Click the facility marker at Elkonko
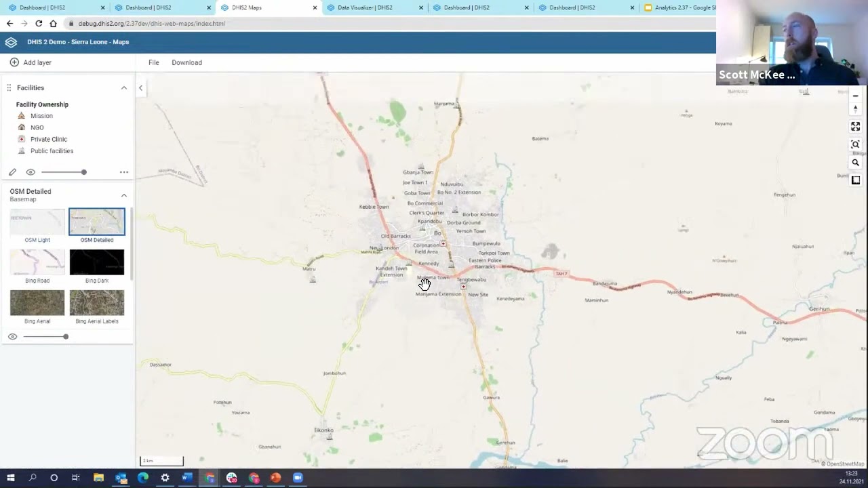 (x=330, y=436)
